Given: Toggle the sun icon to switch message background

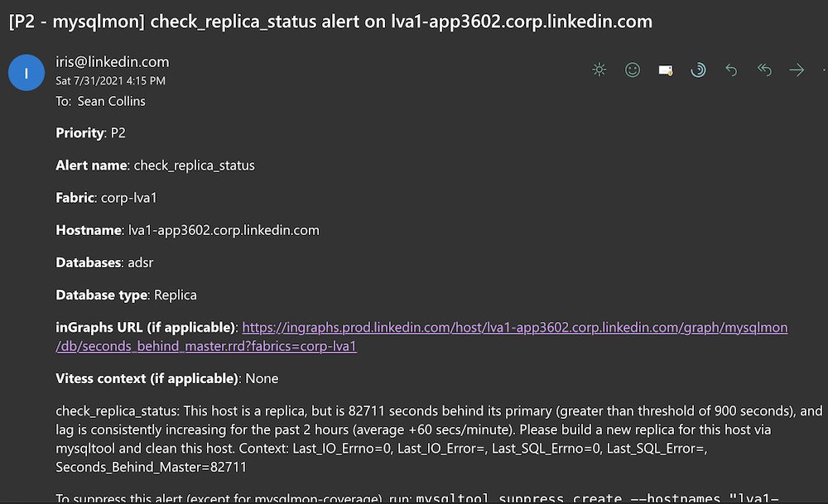Looking at the screenshot, I should click(599, 70).
